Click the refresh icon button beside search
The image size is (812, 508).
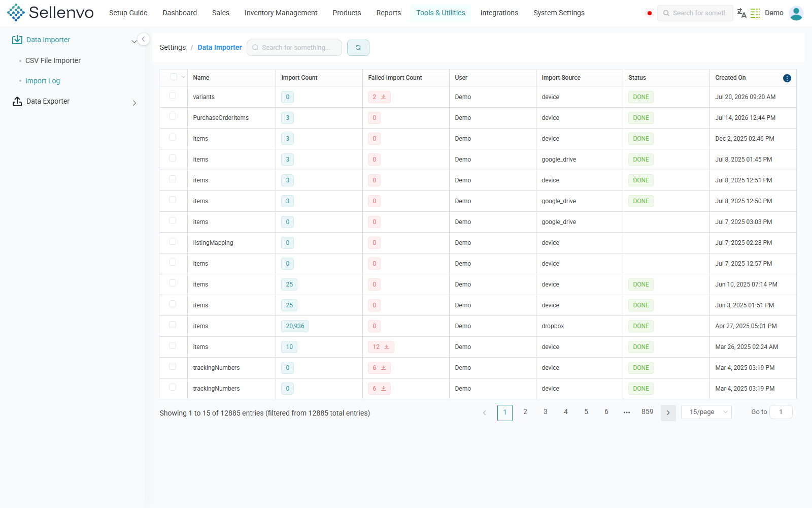pos(358,48)
